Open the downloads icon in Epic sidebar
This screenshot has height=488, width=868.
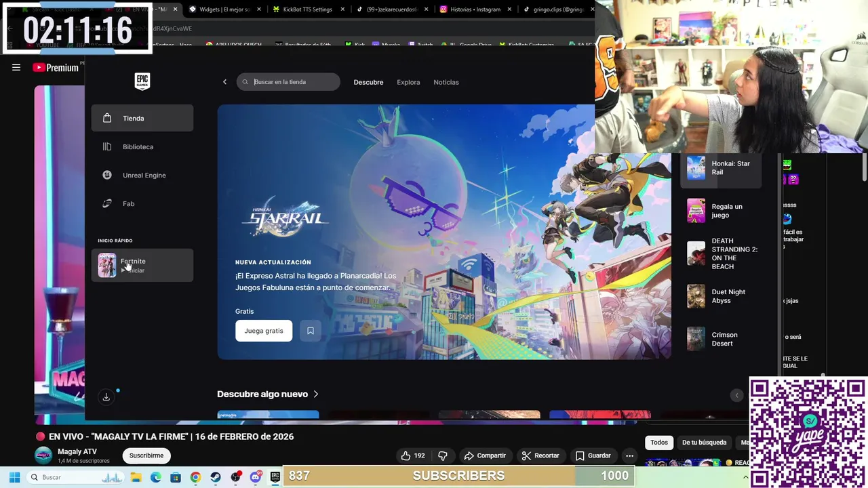coord(106,397)
